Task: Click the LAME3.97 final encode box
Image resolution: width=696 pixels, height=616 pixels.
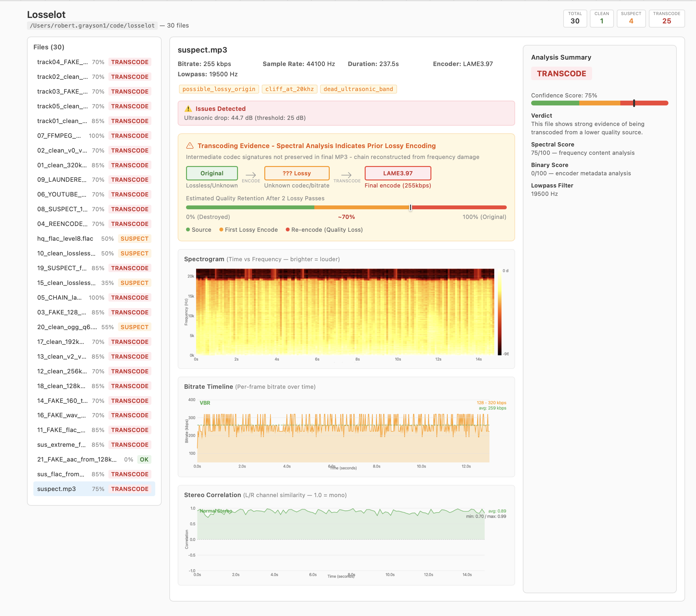Action: [397, 173]
